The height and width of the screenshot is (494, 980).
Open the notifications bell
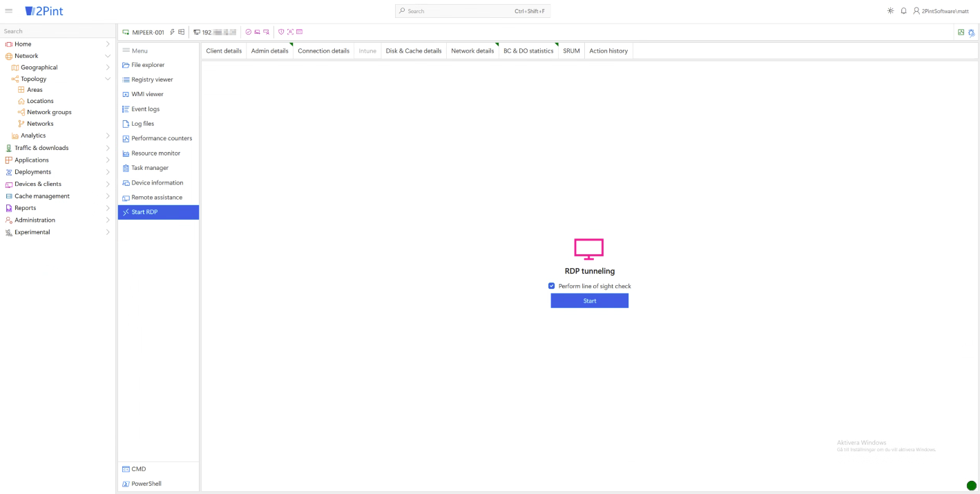click(x=903, y=11)
